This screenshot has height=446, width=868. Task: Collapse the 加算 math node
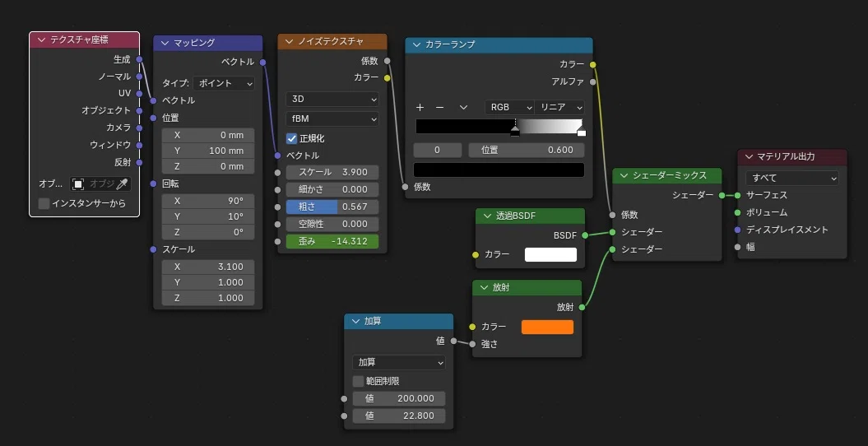(x=355, y=322)
